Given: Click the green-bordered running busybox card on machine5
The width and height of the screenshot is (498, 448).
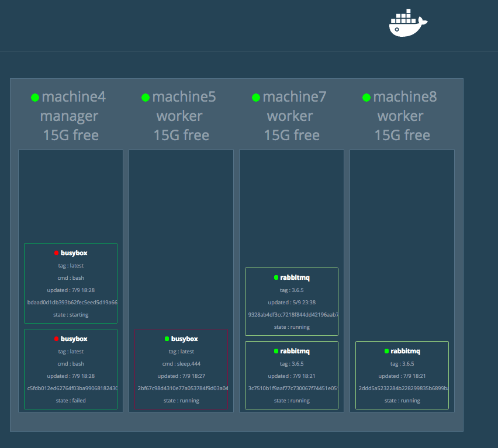Looking at the screenshot, I should 181,369.
